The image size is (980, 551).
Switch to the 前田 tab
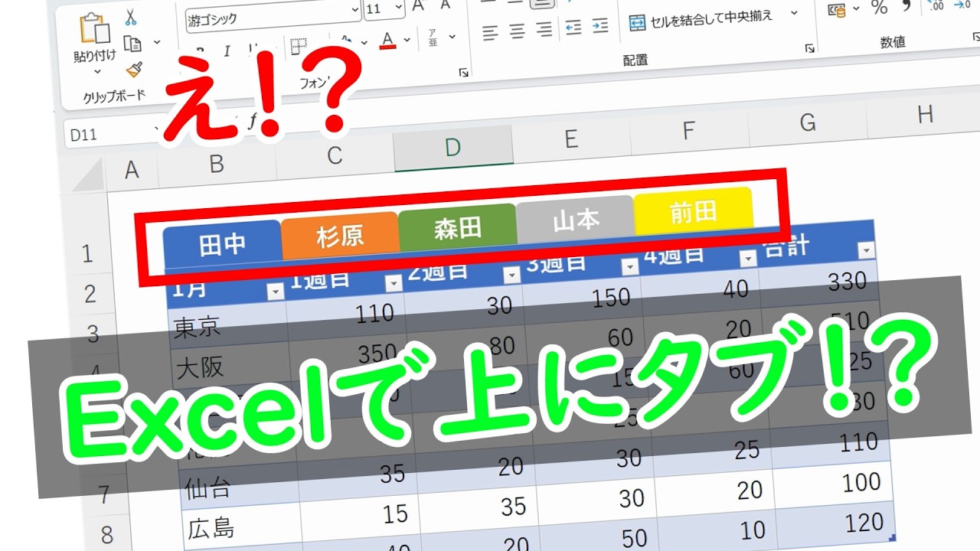tap(694, 211)
